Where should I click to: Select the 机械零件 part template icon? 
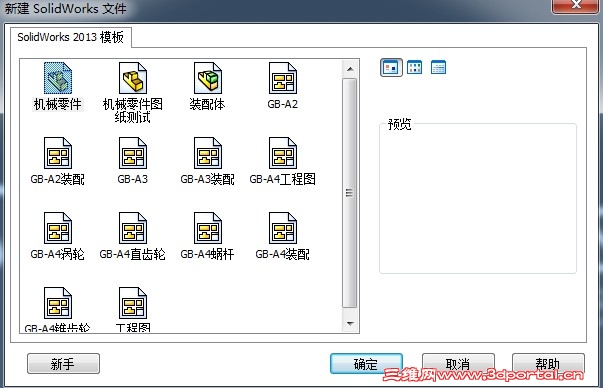coord(58,78)
